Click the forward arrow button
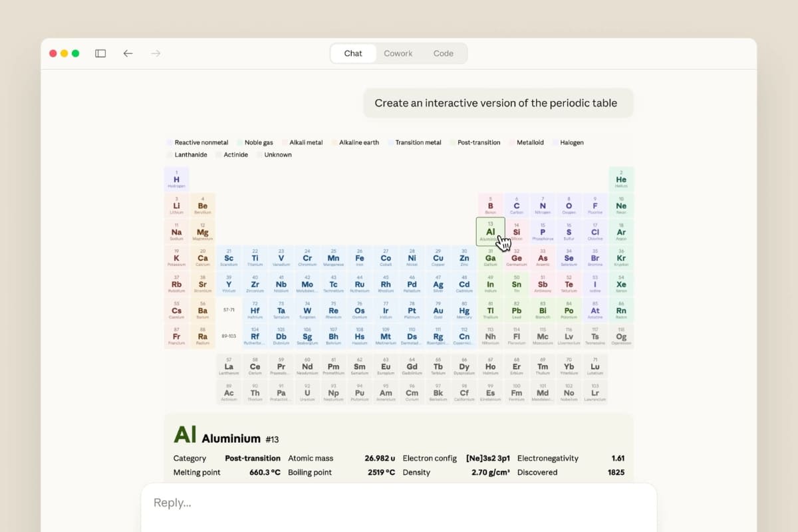Screen dimensions: 798x532 click(156, 53)
